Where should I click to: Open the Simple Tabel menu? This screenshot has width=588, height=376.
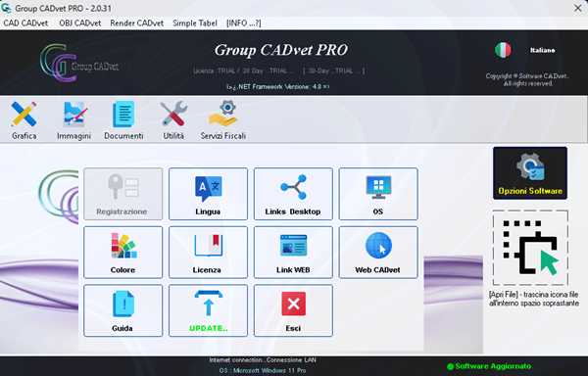coord(195,23)
